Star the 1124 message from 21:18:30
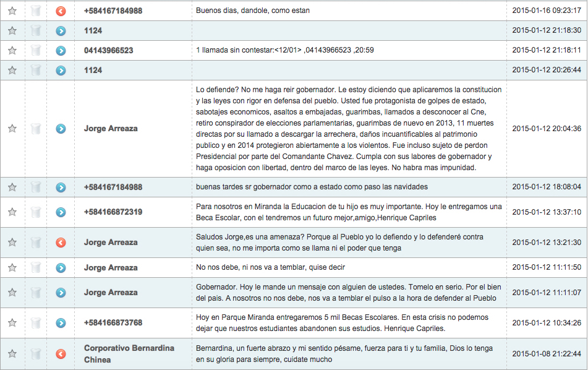 coord(12,31)
